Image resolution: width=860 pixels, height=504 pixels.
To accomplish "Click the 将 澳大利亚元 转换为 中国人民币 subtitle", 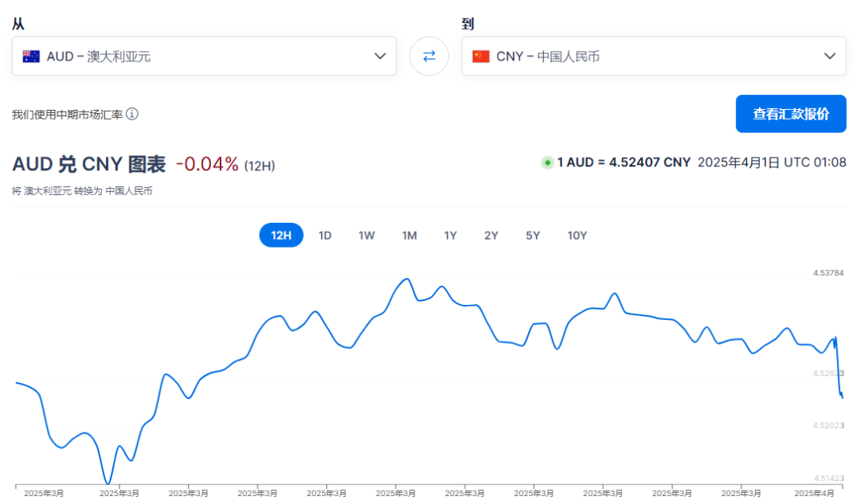I will [x=82, y=191].
